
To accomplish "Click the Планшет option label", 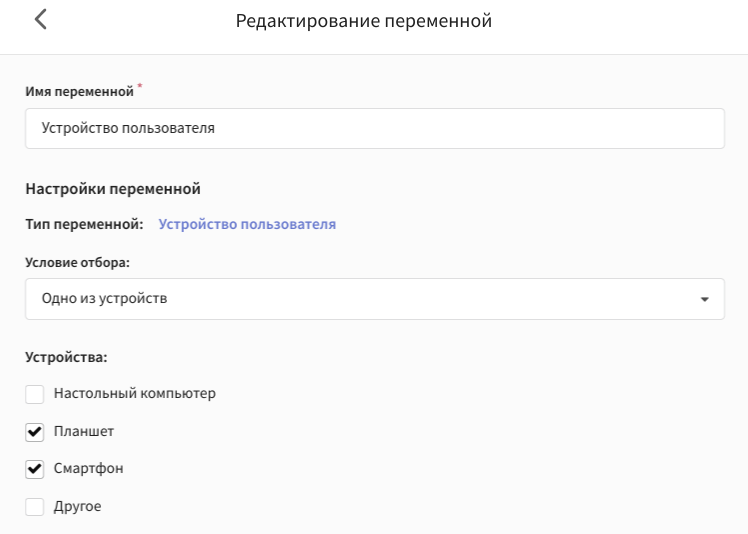I will [x=83, y=431].
